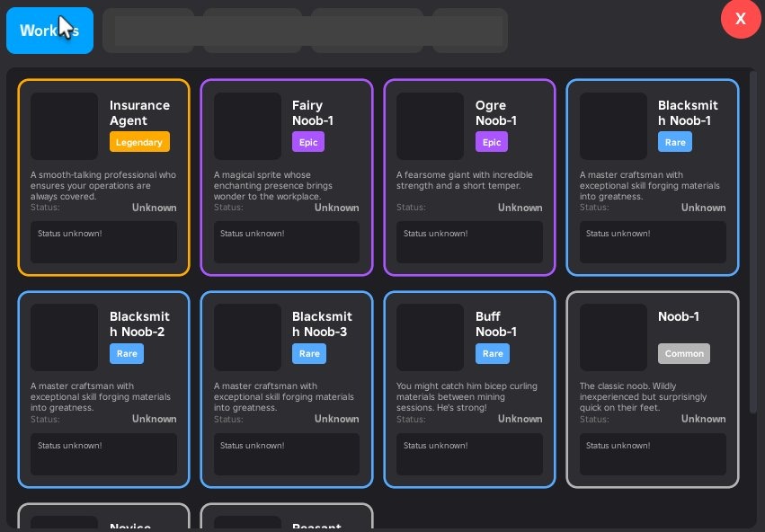
Task: Select the Noob-1 avatar icon
Action: coord(613,338)
